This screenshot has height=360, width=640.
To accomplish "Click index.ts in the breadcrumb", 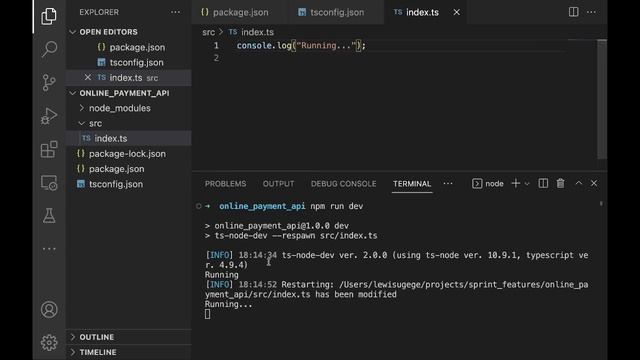I will (x=257, y=32).
